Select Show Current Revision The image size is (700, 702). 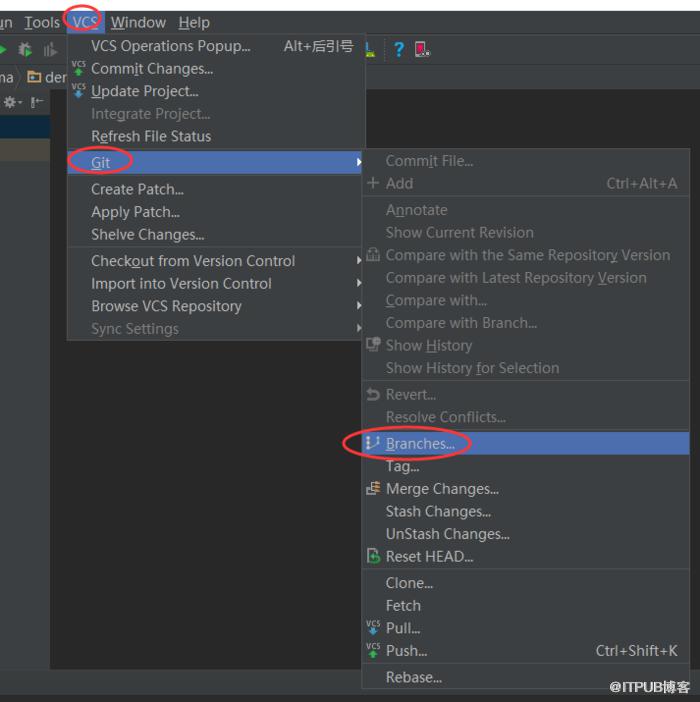(x=525, y=232)
